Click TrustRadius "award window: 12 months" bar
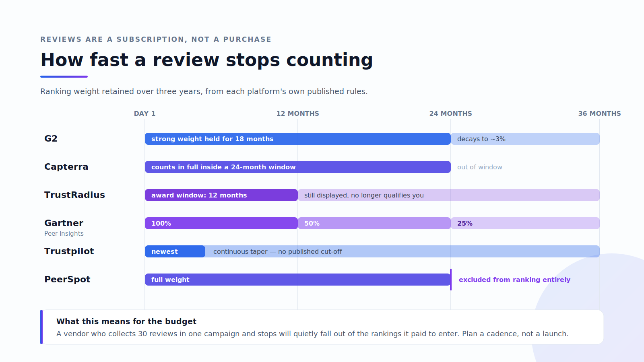 pos(221,195)
